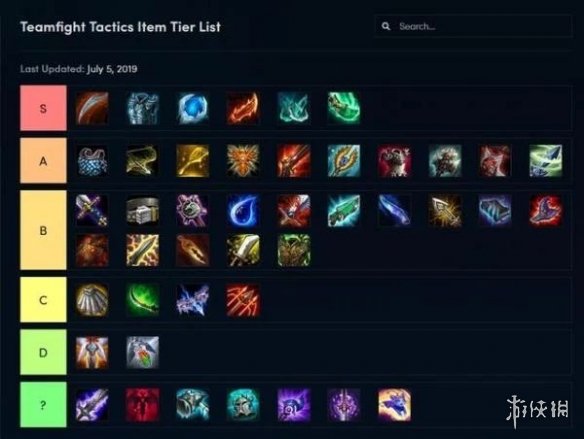
Task: Select the red S tier label
Action: pyautogui.click(x=43, y=108)
